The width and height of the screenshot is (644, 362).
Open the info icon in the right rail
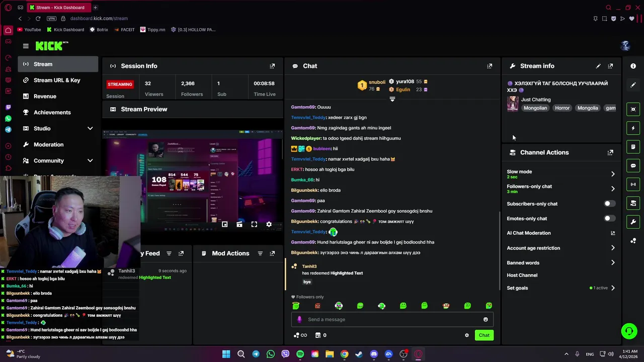coord(633,66)
